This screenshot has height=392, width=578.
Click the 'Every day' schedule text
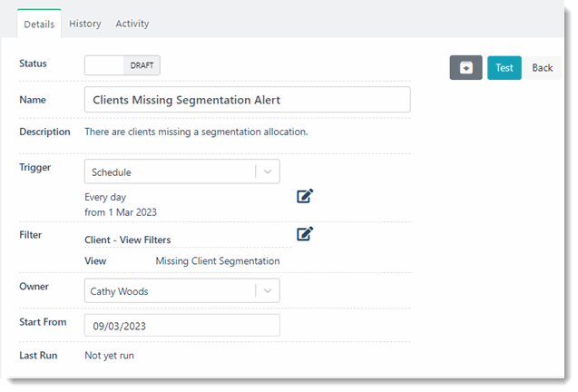pyautogui.click(x=105, y=197)
